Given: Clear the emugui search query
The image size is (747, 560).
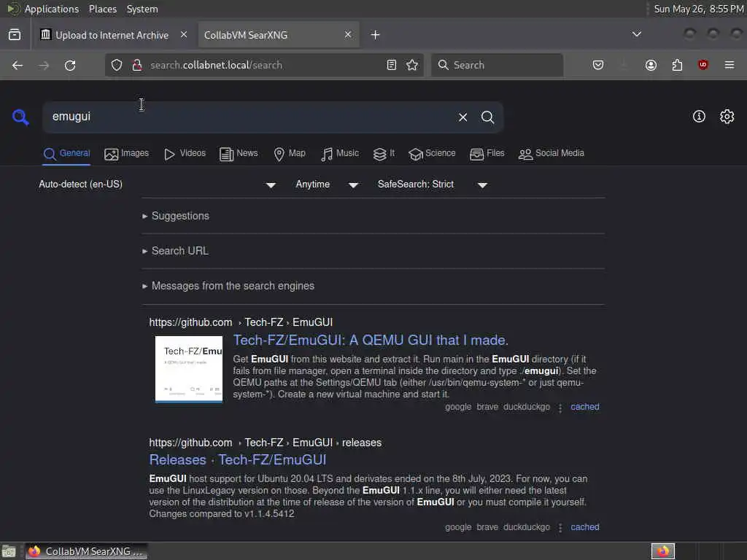Looking at the screenshot, I should click(x=462, y=117).
